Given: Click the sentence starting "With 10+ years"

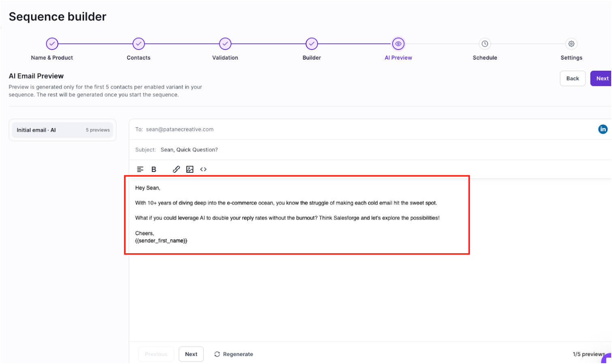Looking at the screenshot, I should click(286, 203).
